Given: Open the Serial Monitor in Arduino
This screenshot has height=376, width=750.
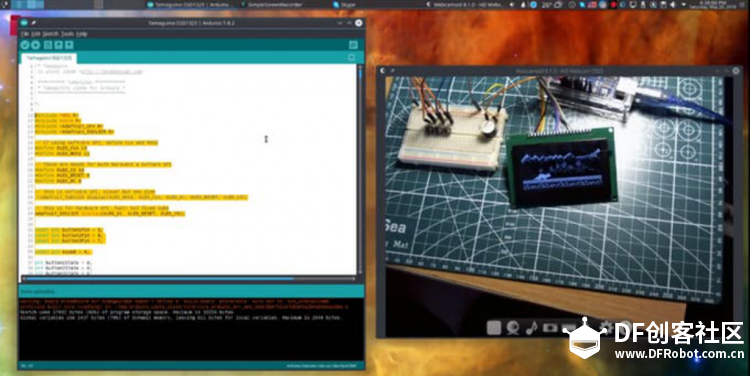Looking at the screenshot, I should [353, 45].
